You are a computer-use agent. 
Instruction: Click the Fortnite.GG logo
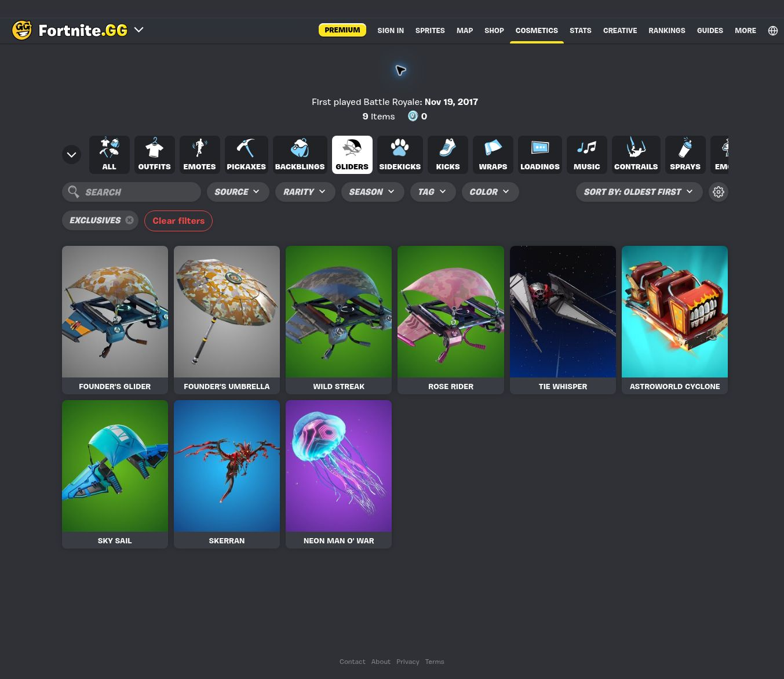pyautogui.click(x=70, y=30)
